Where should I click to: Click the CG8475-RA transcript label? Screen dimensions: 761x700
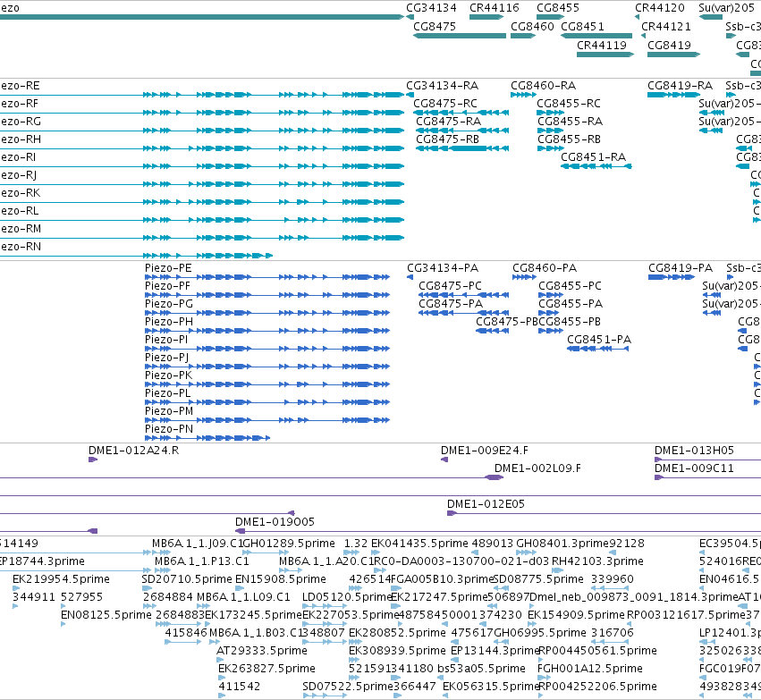click(x=448, y=122)
